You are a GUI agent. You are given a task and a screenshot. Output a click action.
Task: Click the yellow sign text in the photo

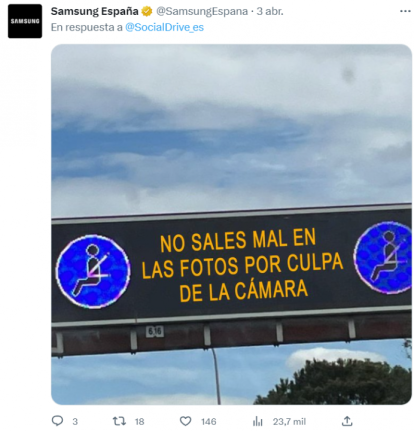pyautogui.click(x=242, y=265)
